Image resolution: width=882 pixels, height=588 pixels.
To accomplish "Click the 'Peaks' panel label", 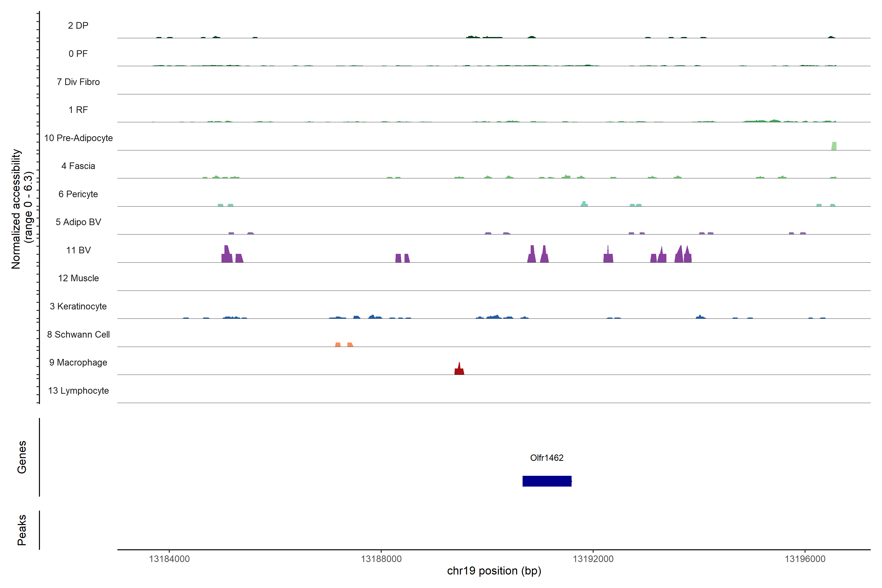I will click(x=22, y=530).
